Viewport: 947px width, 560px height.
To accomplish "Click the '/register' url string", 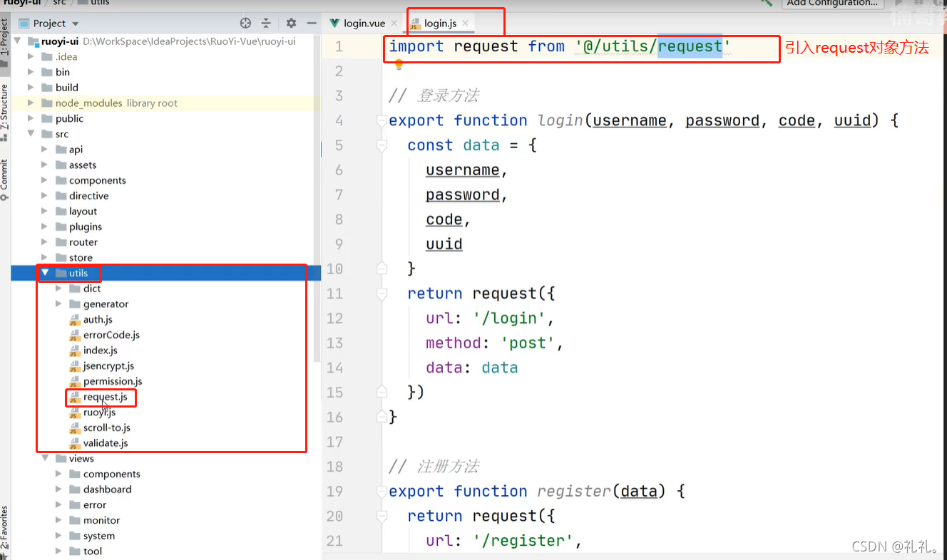I will (522, 541).
